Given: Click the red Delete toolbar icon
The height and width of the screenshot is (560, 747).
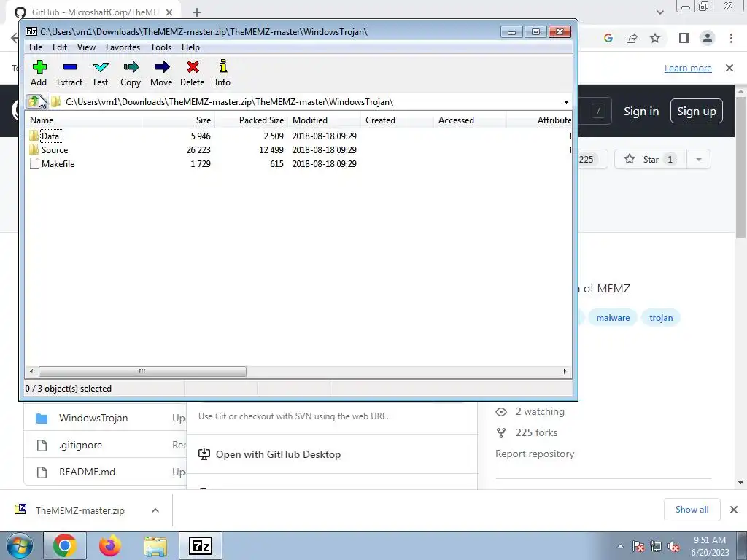Looking at the screenshot, I should pyautogui.click(x=193, y=67).
